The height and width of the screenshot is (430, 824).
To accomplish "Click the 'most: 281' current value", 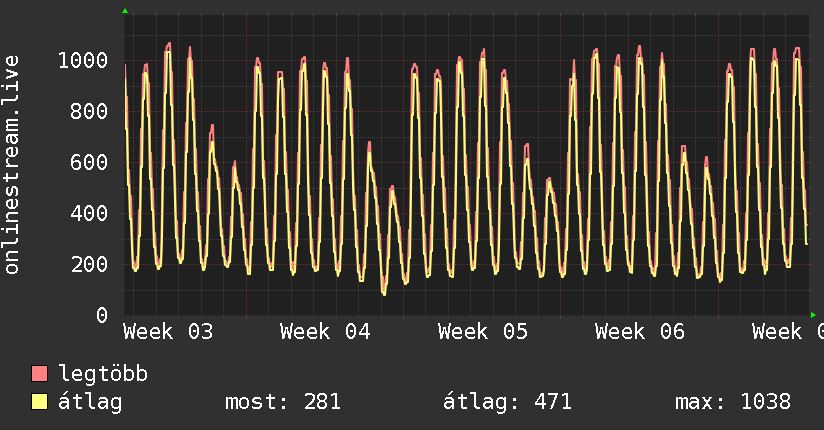I will 283,403.
